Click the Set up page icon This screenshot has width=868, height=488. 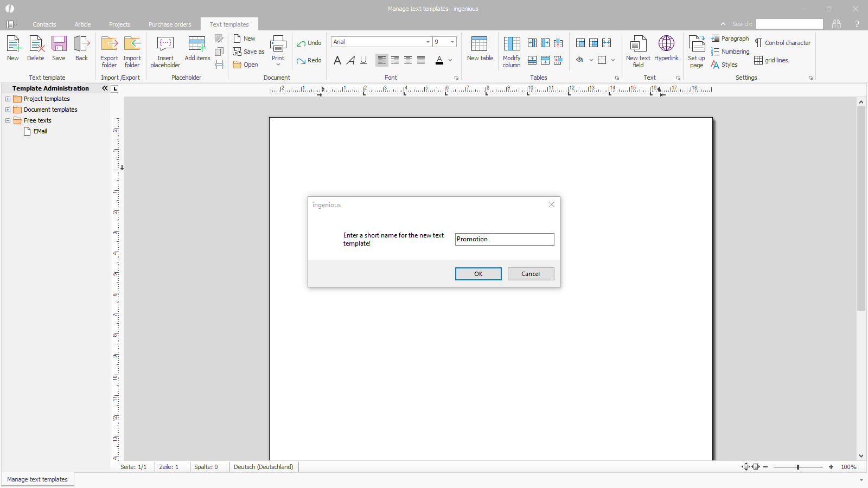point(697,44)
